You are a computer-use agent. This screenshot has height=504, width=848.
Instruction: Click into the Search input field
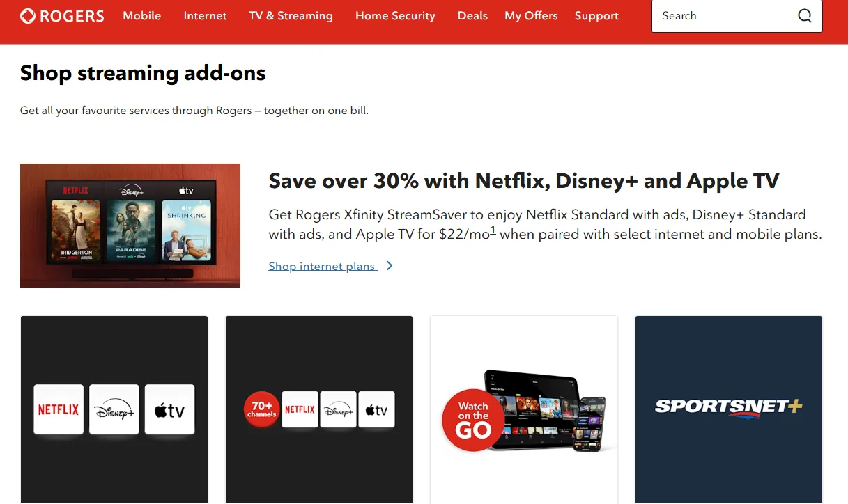point(725,16)
